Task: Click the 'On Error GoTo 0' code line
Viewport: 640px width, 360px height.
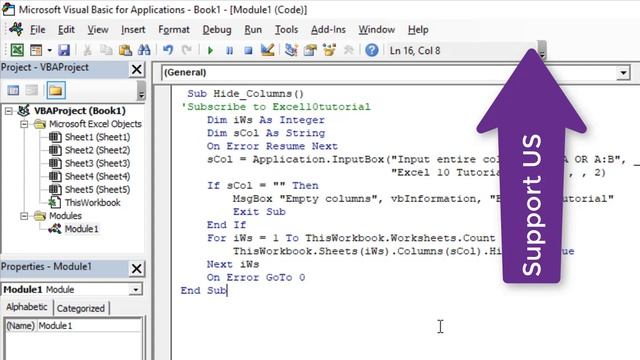Action: 256,278
